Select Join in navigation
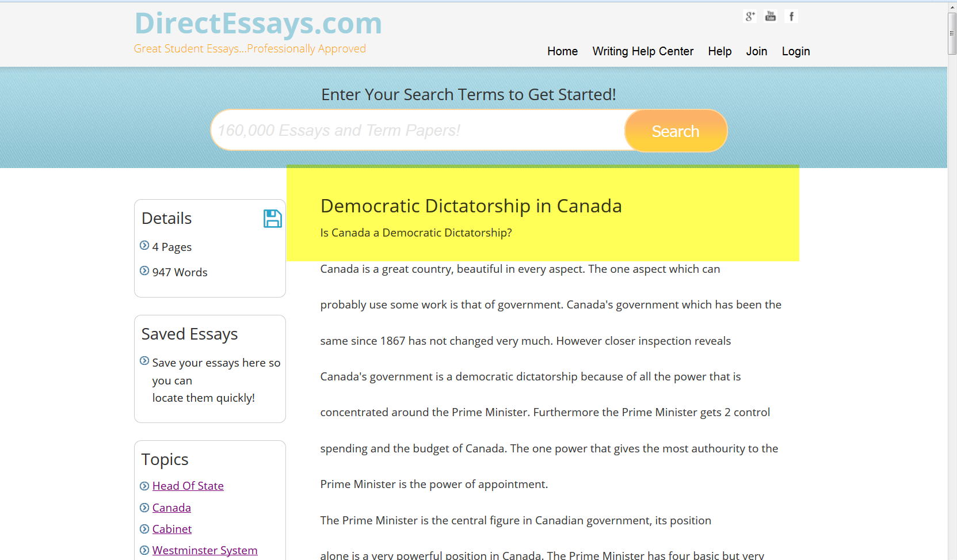Image resolution: width=957 pixels, height=560 pixels. pos(756,51)
